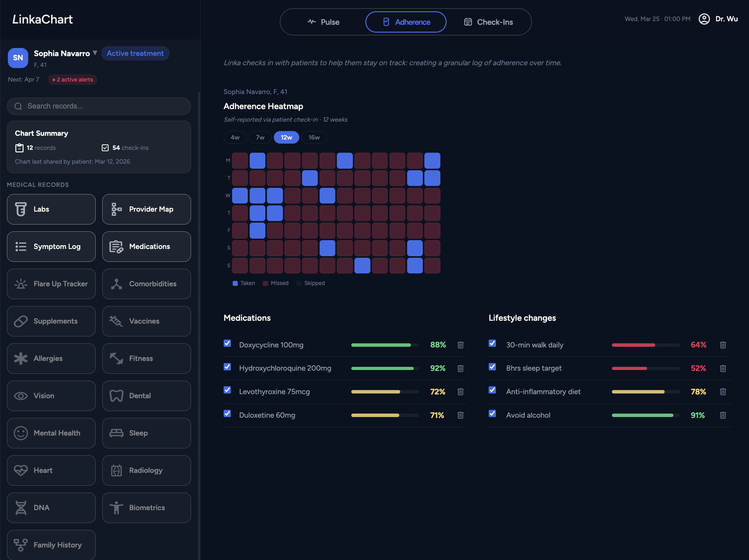The image size is (749, 560).
Task: Expand patient selector arrow beside Sophia Navarro
Action: tap(95, 53)
